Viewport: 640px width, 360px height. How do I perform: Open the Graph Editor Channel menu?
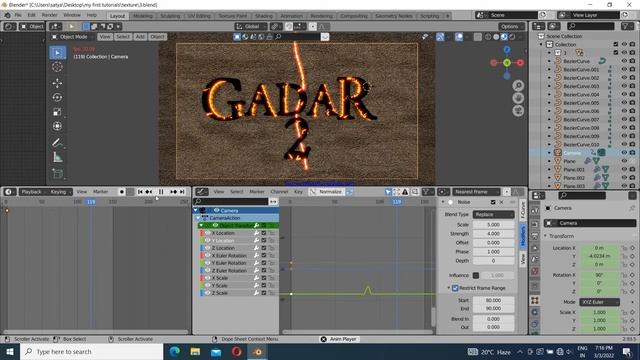279,191
